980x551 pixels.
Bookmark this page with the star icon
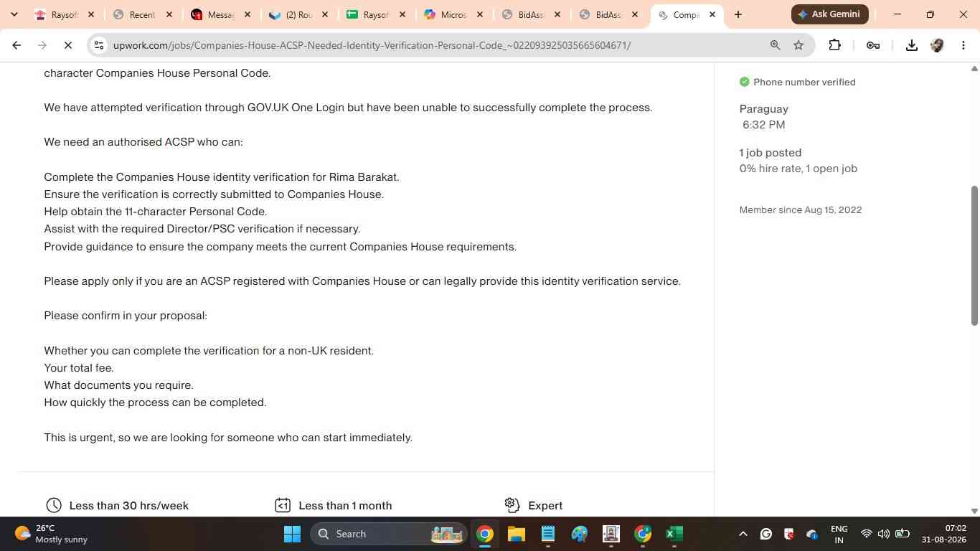click(x=798, y=45)
